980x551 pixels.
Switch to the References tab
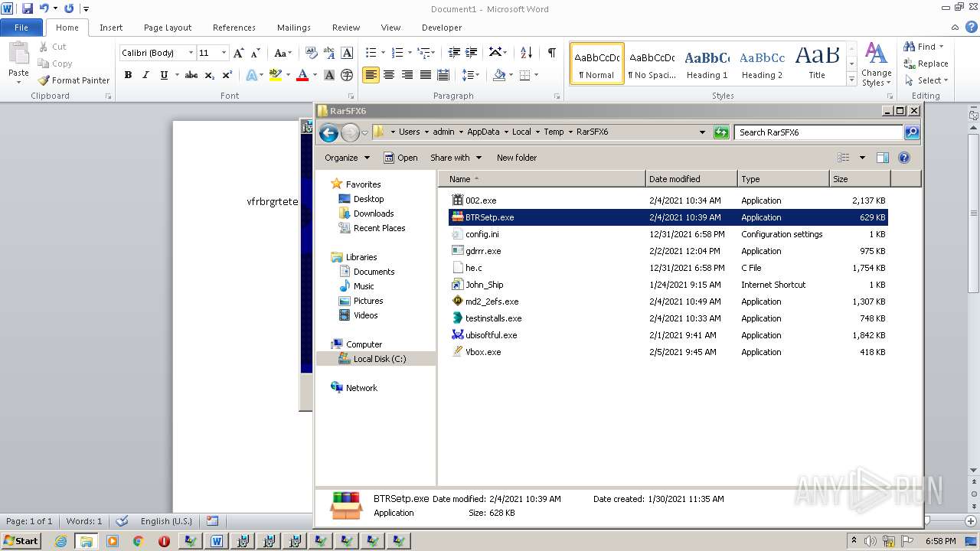point(234,28)
